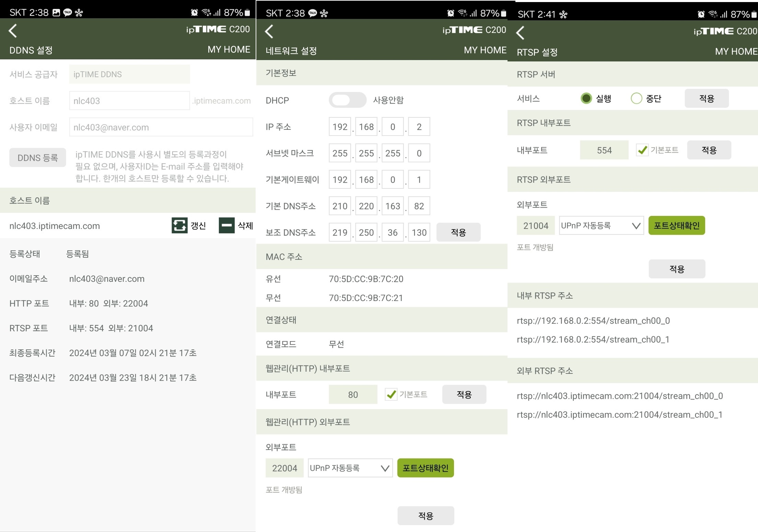Click HTTP 포트 value 외부: 22004
Screen dimensions: 758x532
click(126, 303)
